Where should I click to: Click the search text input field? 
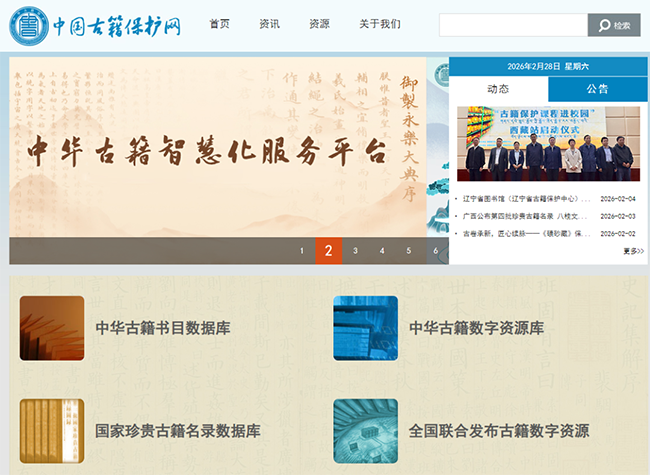click(512, 25)
